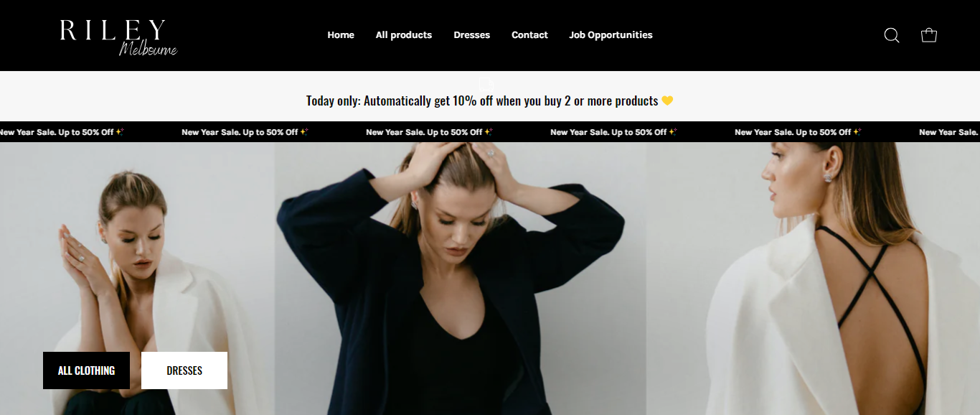Click the cursive Melbourne script under RILEY
Screen dimensions: 980x415
[x=148, y=49]
